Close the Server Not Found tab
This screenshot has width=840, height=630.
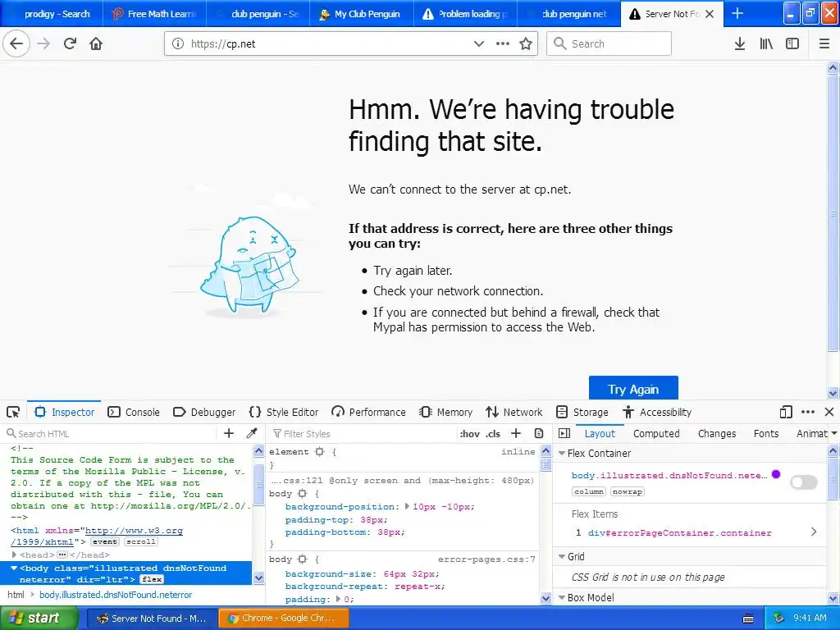[x=710, y=14]
